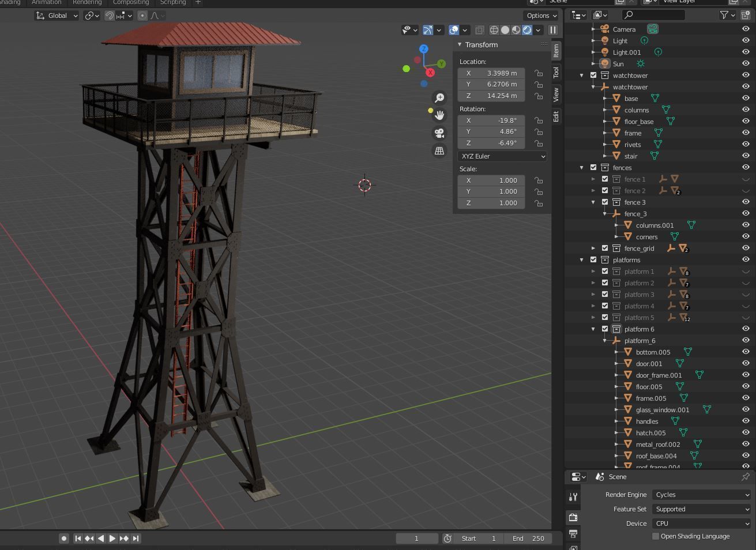
Task: Open Render Engine Cycles dropdown
Action: [x=701, y=495]
